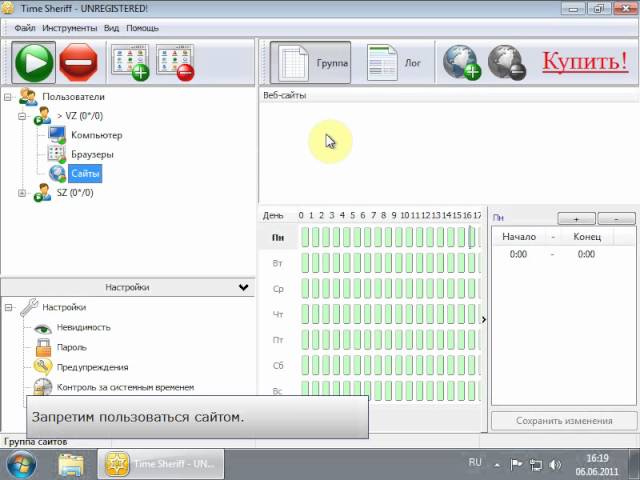Image resolution: width=640 pixels, height=480 pixels.
Task: Toggle hour 0 cell for Пн
Action: 305,237
